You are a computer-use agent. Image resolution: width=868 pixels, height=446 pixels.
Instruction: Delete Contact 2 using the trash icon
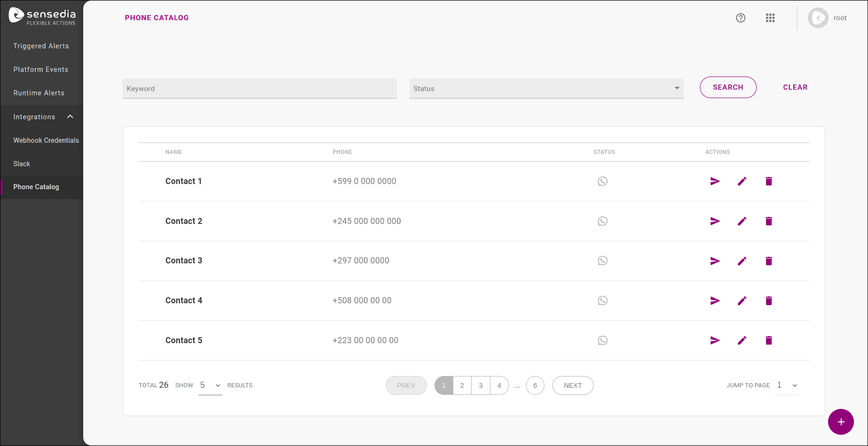click(x=768, y=221)
